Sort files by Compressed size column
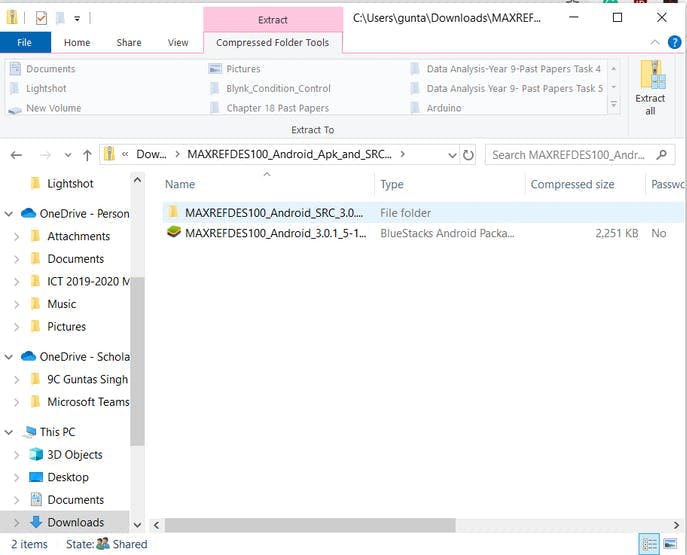This screenshot has height=555, width=687. [572, 184]
